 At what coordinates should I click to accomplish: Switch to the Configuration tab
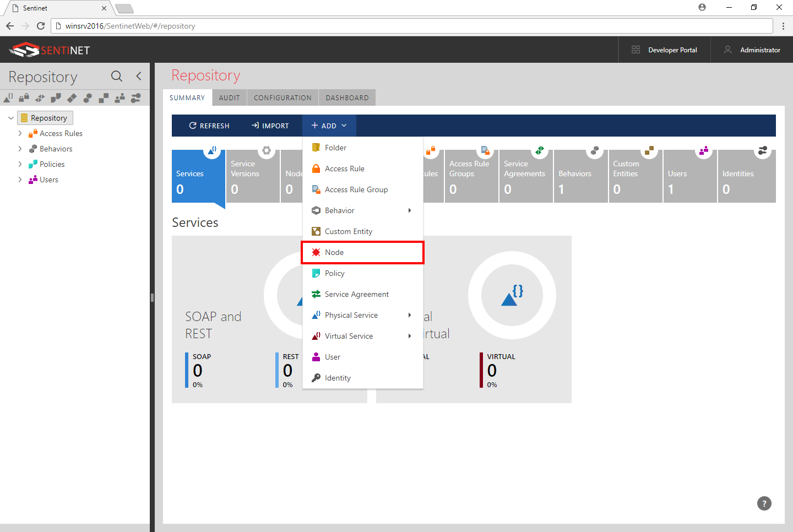click(x=283, y=97)
